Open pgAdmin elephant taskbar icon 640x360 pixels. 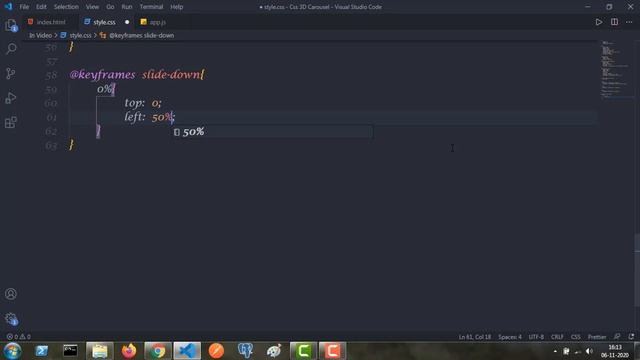245,351
